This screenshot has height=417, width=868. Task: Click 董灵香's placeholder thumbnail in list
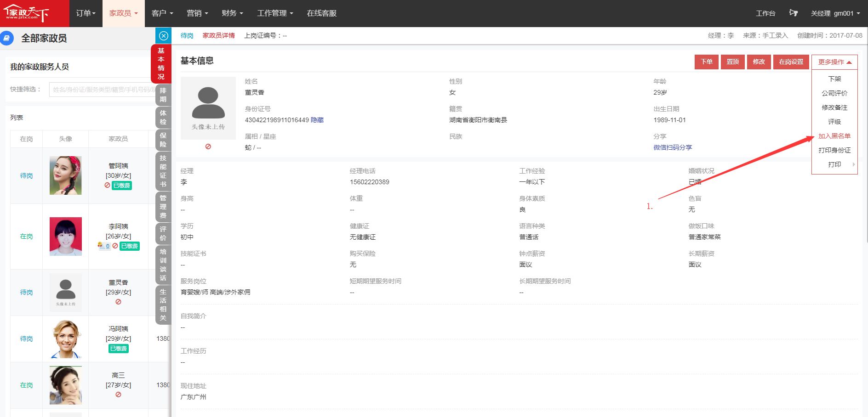[x=66, y=293]
